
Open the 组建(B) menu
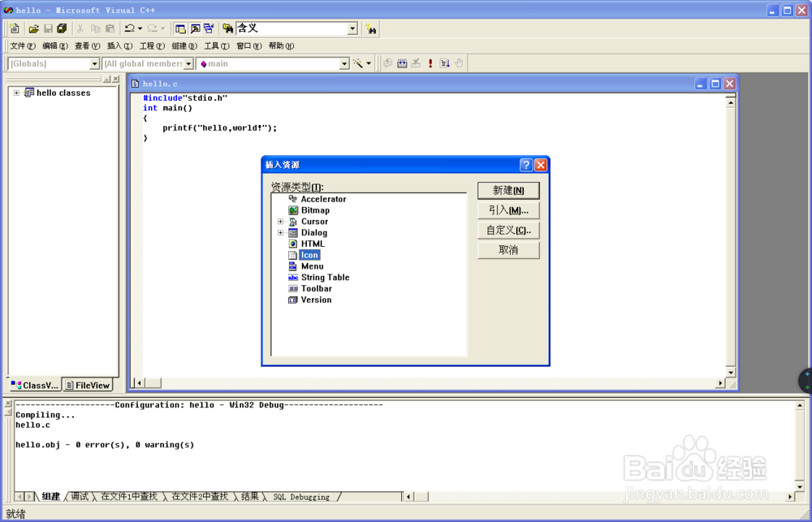point(184,46)
